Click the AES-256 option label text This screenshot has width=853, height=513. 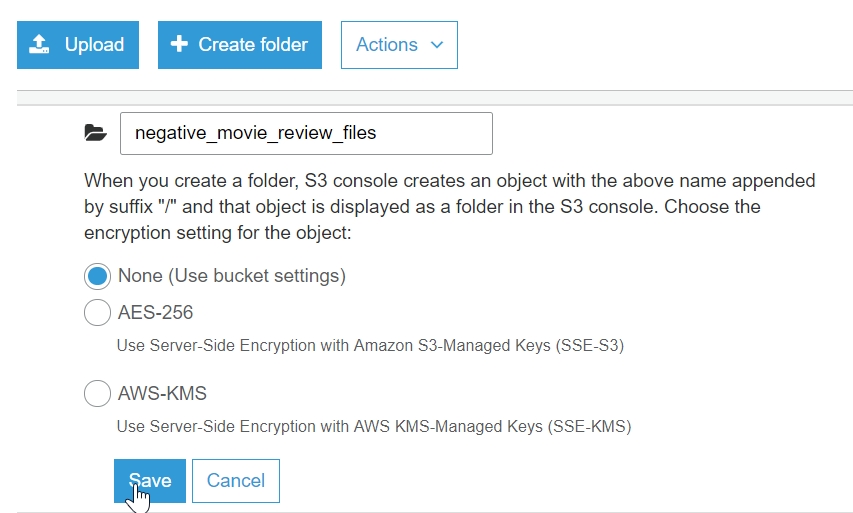point(155,313)
